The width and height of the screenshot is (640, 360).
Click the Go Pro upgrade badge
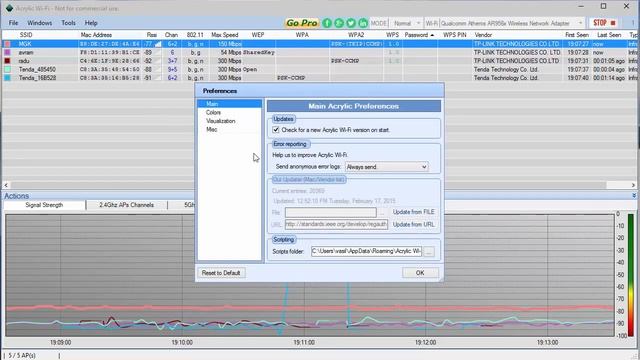(x=302, y=23)
